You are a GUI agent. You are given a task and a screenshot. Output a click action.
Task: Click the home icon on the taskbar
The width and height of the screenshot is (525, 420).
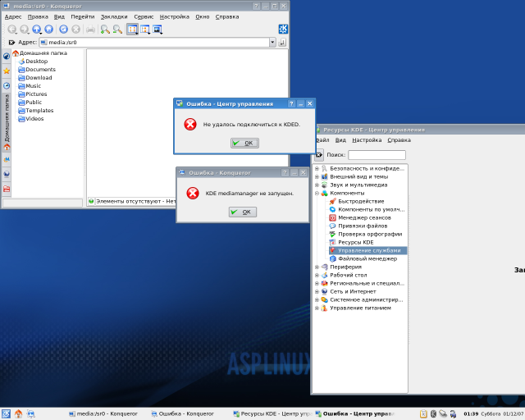click(x=18, y=413)
